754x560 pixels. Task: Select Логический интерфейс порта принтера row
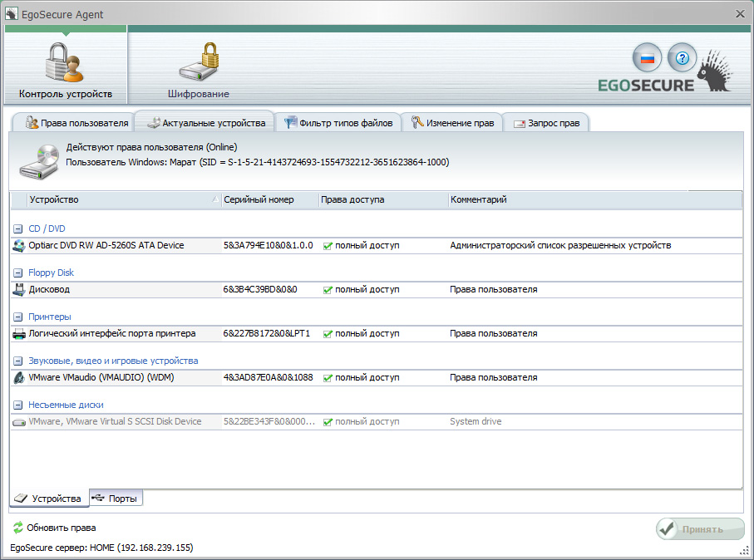pyautogui.click(x=377, y=334)
